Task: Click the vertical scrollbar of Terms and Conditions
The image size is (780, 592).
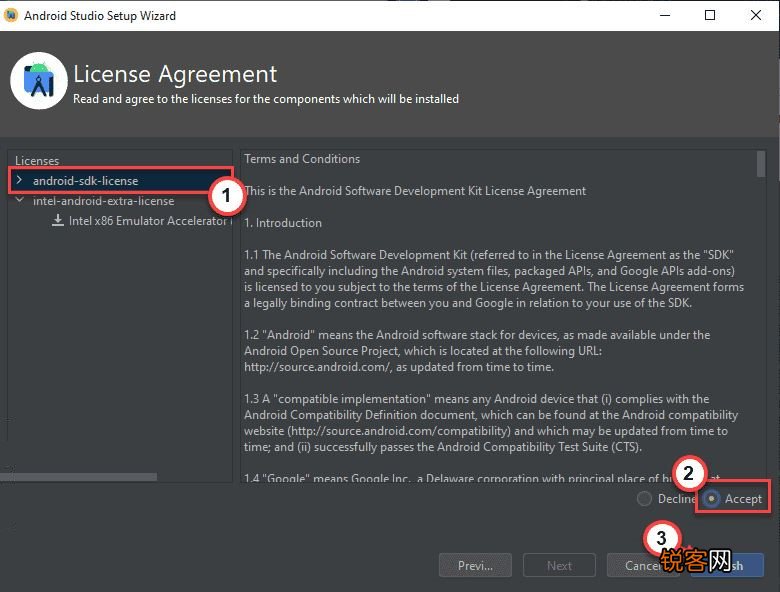Action: click(x=761, y=164)
